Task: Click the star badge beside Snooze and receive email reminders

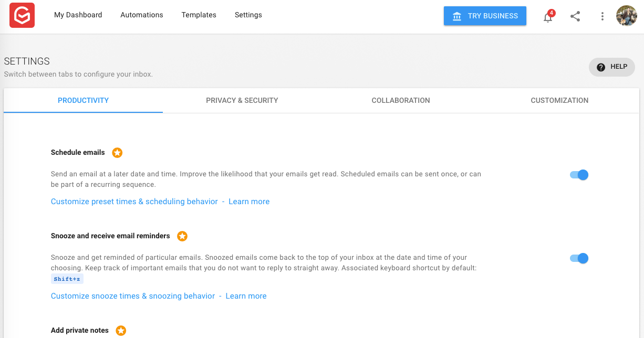Action: (182, 236)
